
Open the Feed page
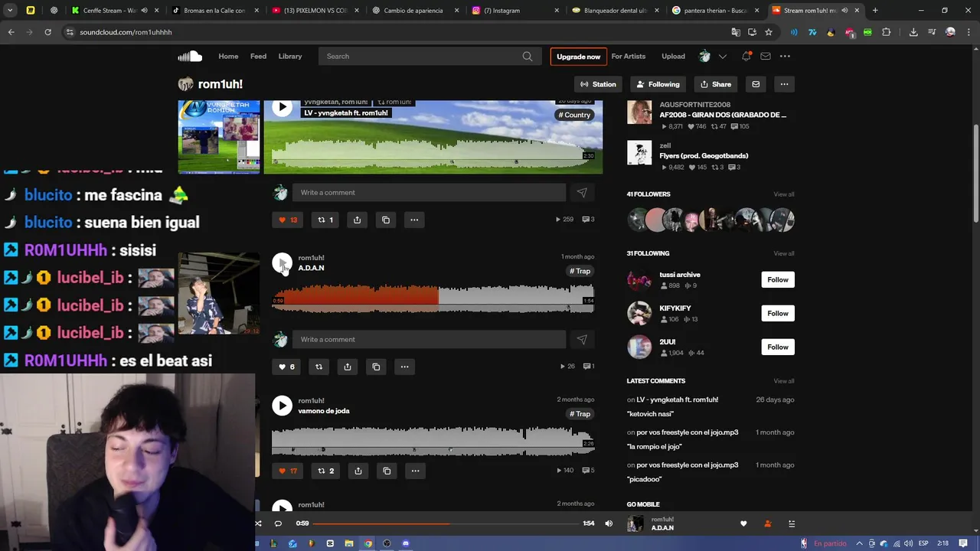pos(258,56)
